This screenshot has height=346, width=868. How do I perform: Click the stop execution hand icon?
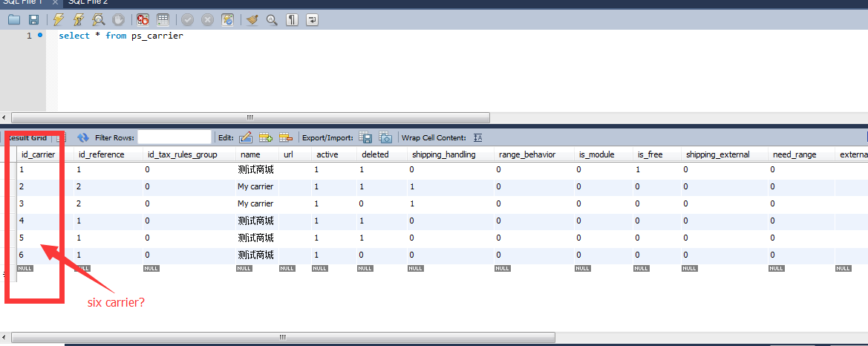(118, 20)
